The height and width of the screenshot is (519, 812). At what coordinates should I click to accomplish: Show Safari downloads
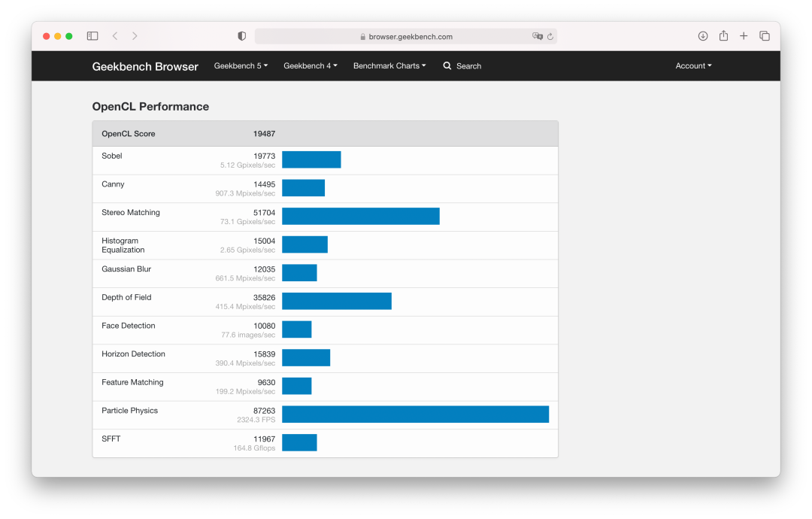pos(703,36)
